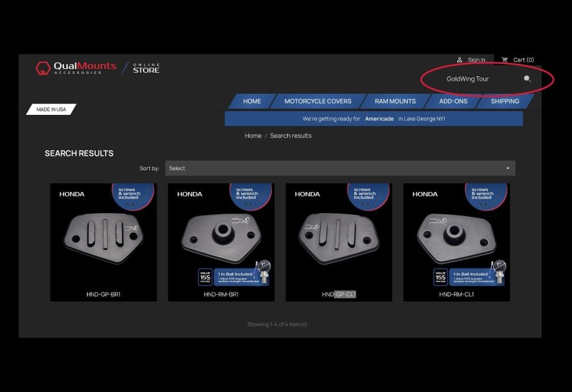572x392 pixels.
Task: Click the Made in USA badge
Action: tap(51, 109)
